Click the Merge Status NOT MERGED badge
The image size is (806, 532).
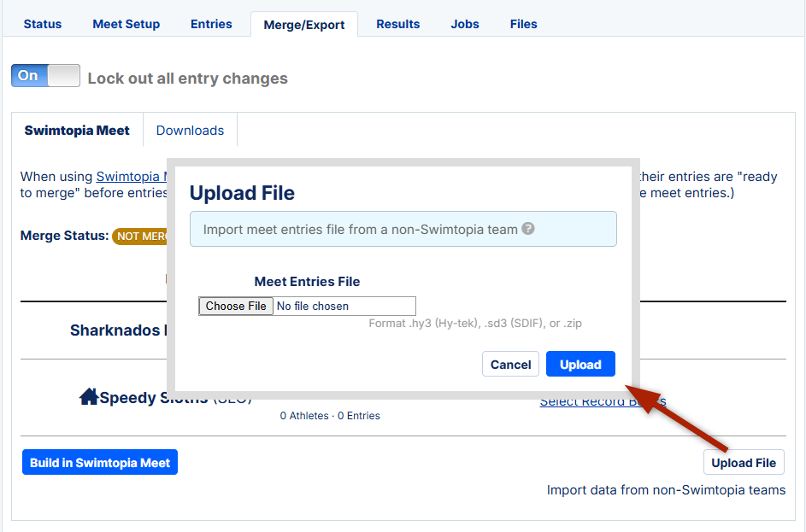click(x=140, y=237)
